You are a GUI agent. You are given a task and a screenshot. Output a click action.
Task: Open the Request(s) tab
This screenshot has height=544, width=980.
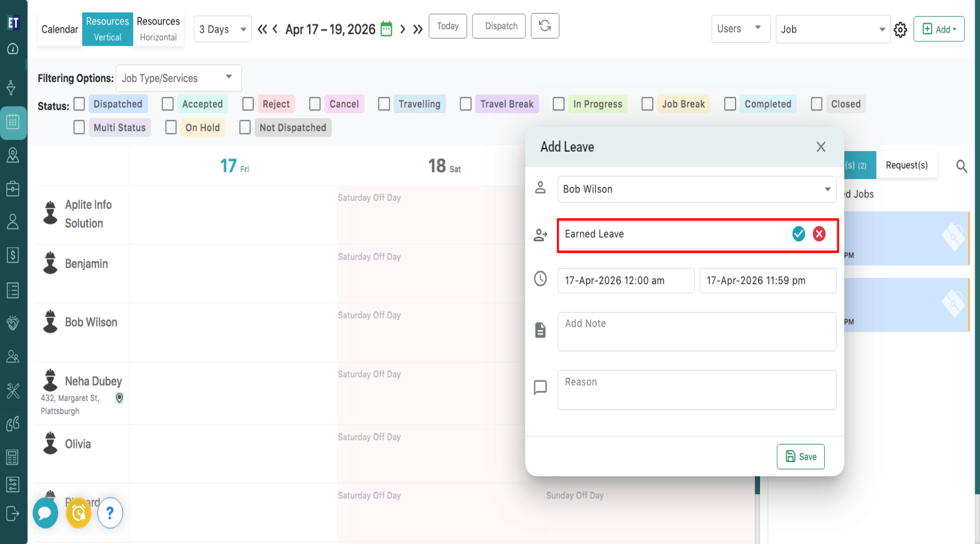(906, 165)
